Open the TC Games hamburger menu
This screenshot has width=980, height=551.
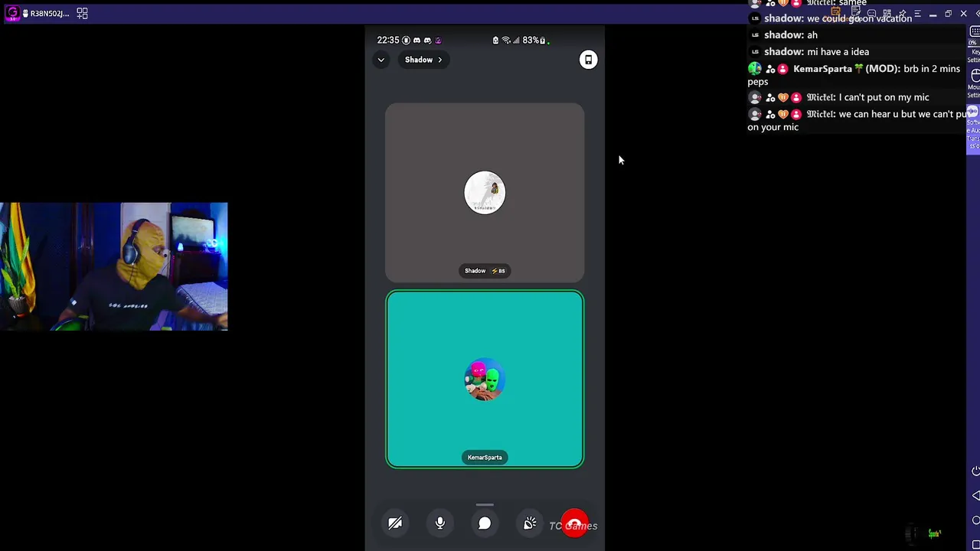click(x=917, y=13)
